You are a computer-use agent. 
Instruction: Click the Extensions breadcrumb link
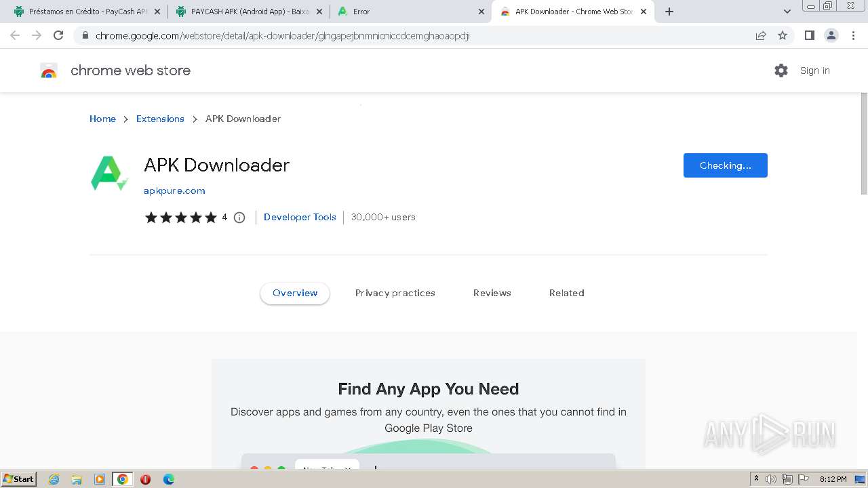160,119
